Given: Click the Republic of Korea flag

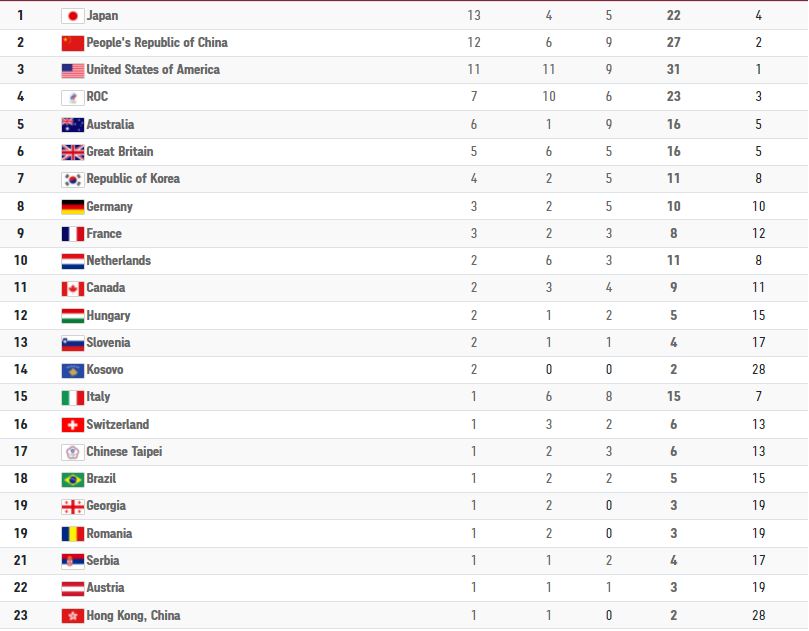Looking at the screenshot, I should pyautogui.click(x=72, y=179).
